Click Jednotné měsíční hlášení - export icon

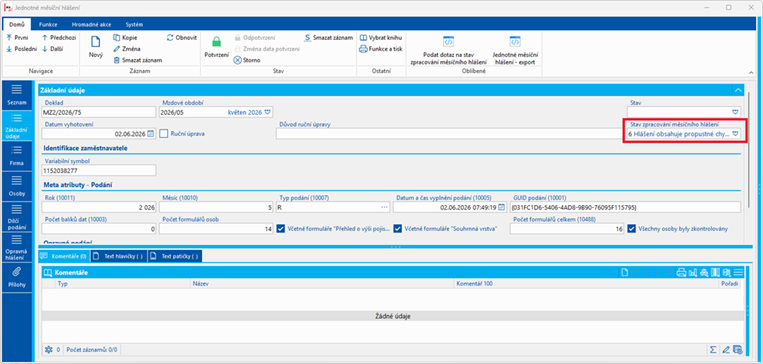(515, 41)
